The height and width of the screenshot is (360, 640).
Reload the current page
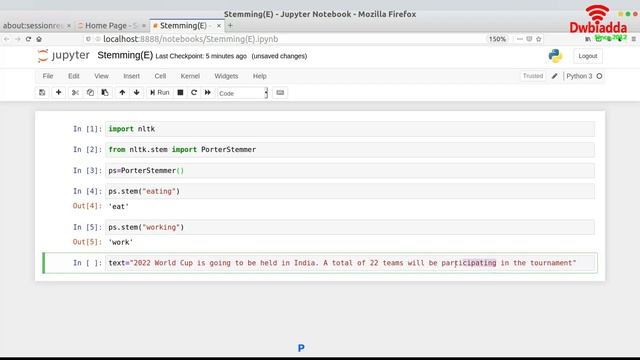click(28, 39)
